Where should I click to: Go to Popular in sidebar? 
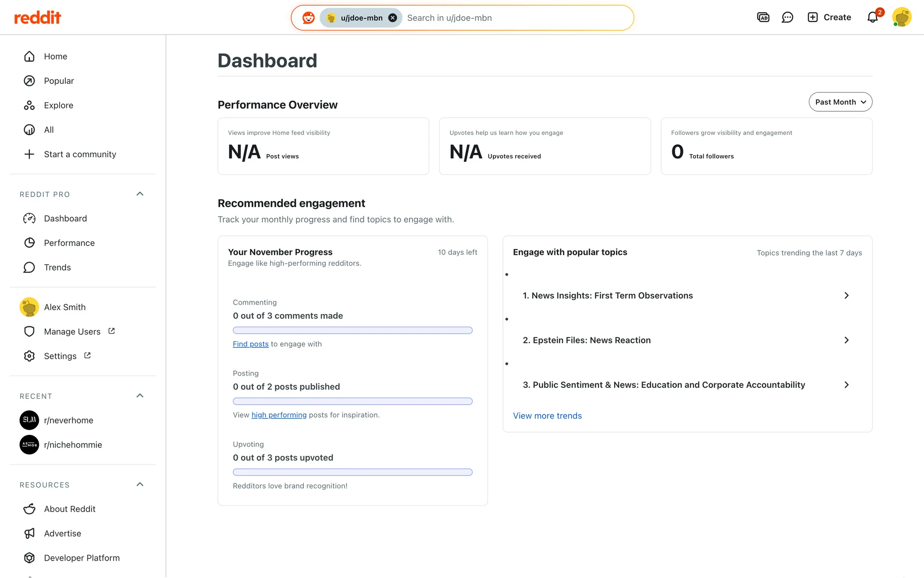tap(59, 81)
